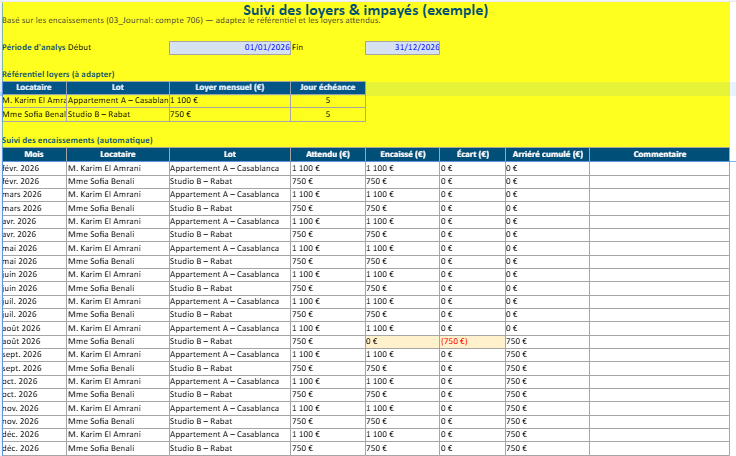This screenshot has width=736, height=456.
Task: Select the 1 100 € monthly rent reference cell
Action: pos(229,101)
